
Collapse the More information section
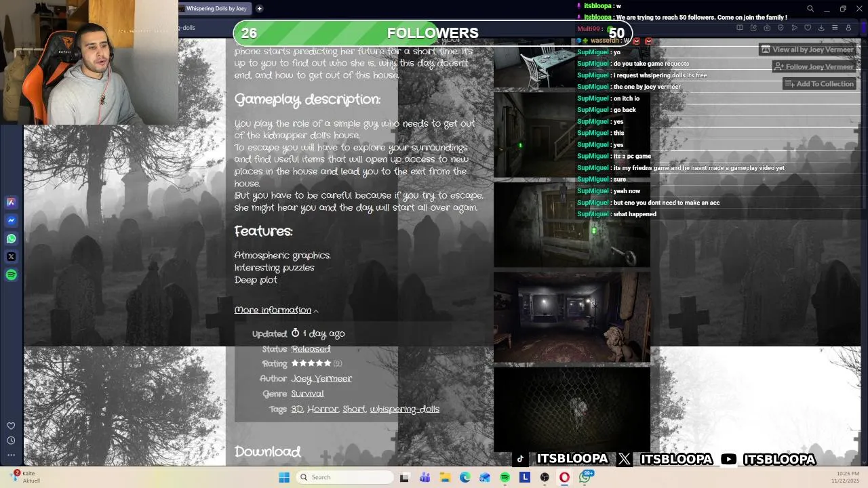[x=277, y=310]
